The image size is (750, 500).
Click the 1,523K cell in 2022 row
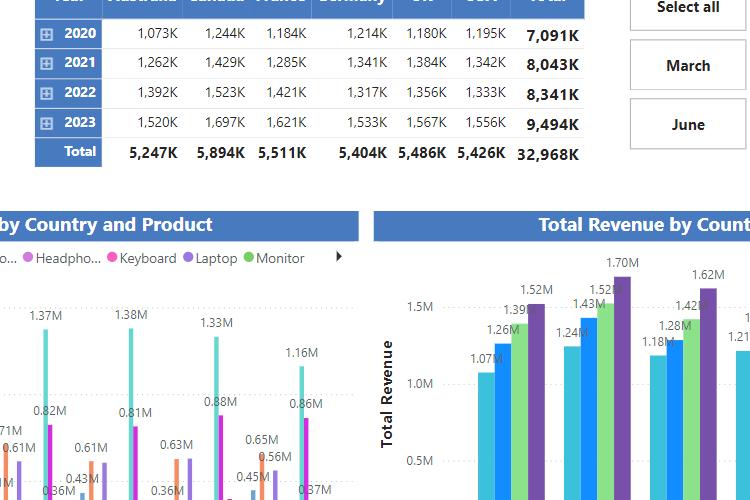click(x=225, y=92)
